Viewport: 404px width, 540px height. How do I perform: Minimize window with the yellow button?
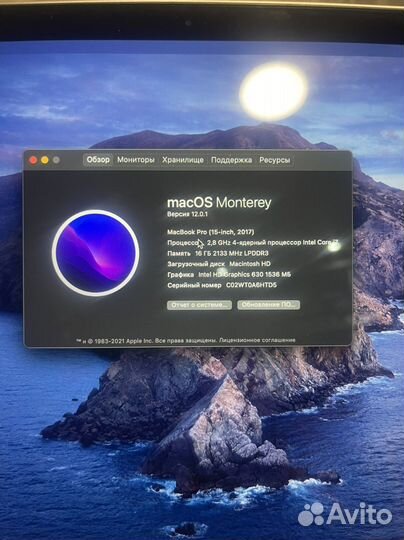[45, 160]
